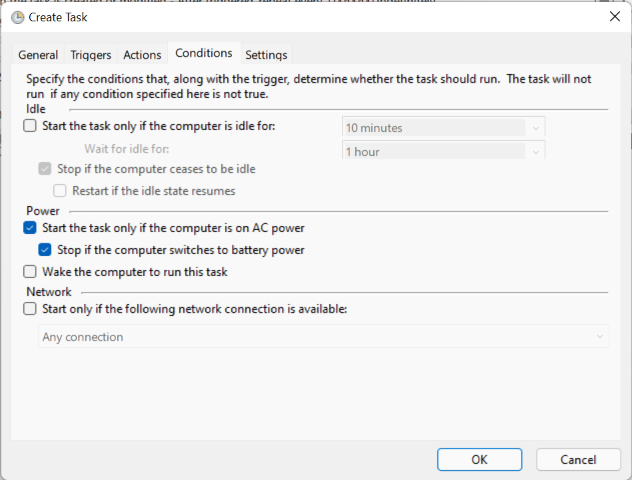Enable start only if computer is idle

tap(30, 126)
